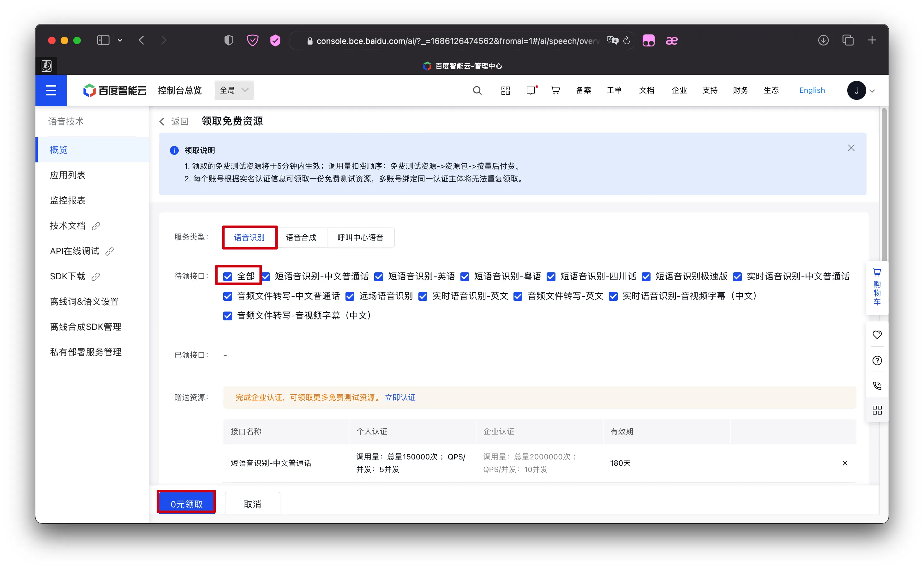The width and height of the screenshot is (924, 570).
Task: Open the blue hamburger menu
Action: click(x=51, y=90)
